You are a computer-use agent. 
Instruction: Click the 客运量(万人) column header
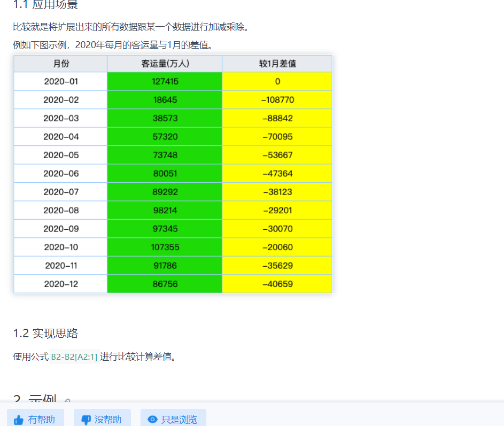click(165, 64)
